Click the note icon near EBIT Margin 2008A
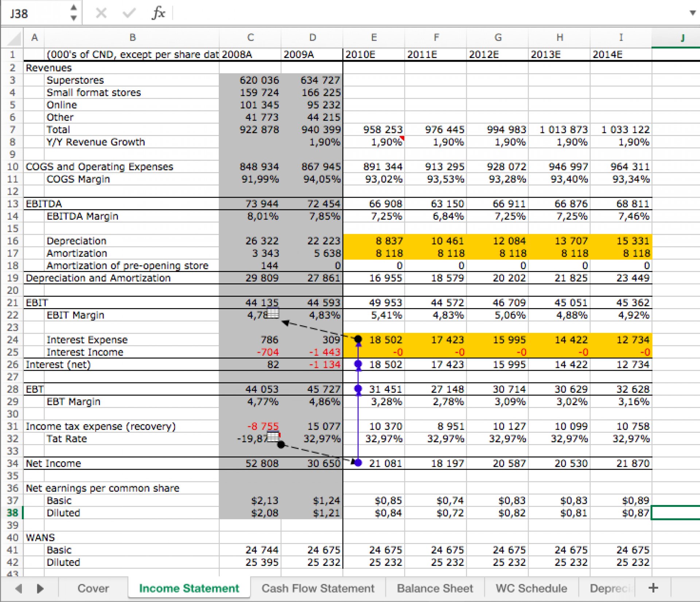The height and width of the screenshot is (602, 700). coord(273,313)
